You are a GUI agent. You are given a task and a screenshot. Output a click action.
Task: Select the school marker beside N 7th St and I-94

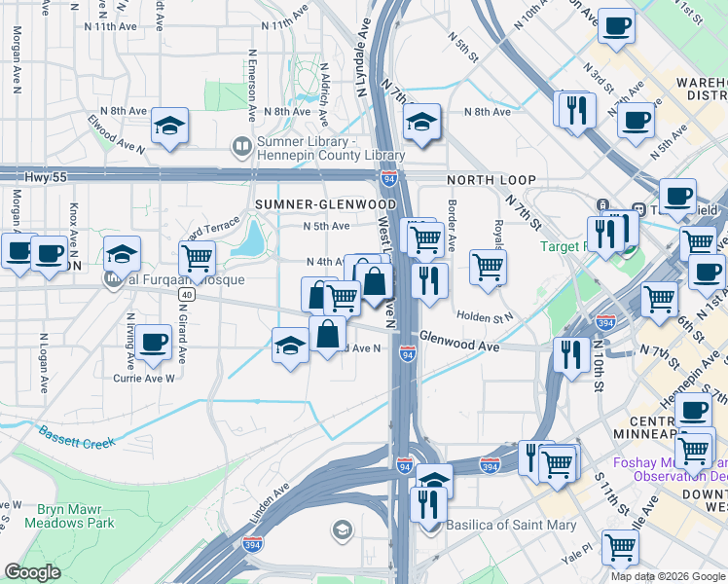[x=421, y=122]
